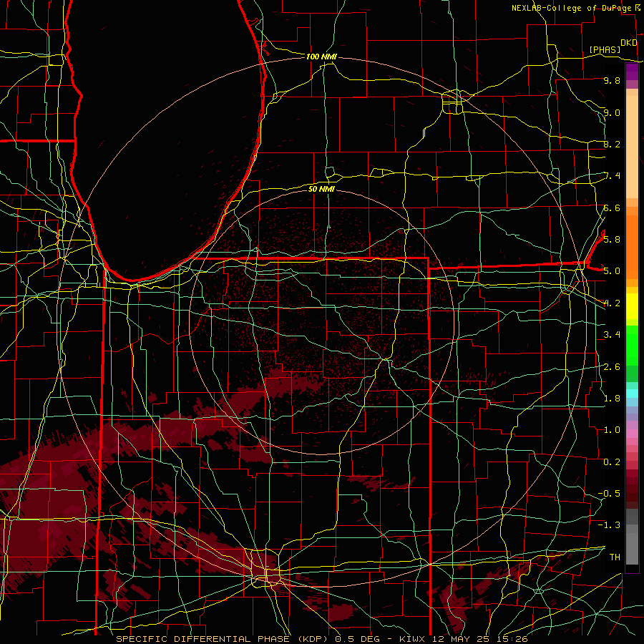
Task: Click the 50 NMI range ring label
Action: coord(321,189)
